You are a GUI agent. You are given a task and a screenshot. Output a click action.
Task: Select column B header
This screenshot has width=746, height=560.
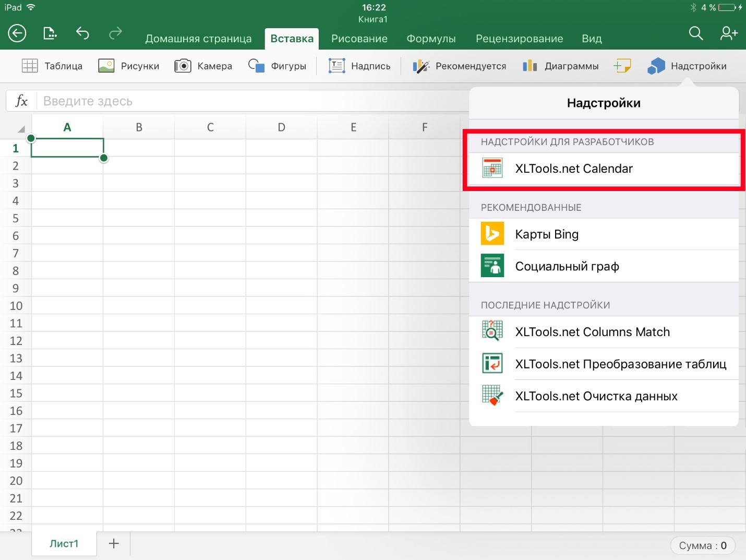tap(139, 127)
